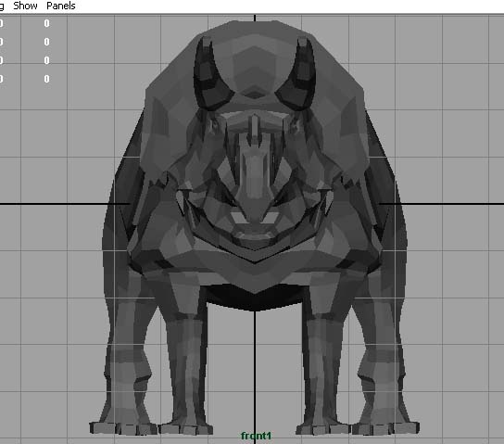Click the dark belly shadow under chest
Screen dimensions: 504x444
(x=255, y=298)
